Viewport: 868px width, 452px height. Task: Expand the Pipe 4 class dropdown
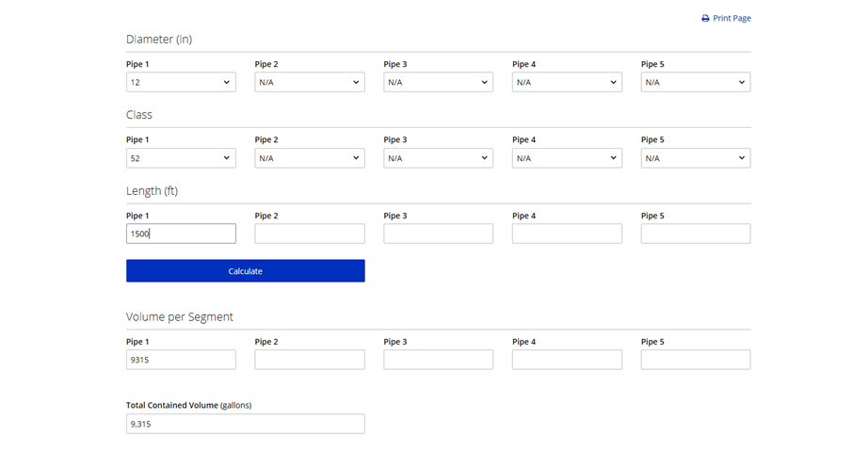[x=567, y=158]
